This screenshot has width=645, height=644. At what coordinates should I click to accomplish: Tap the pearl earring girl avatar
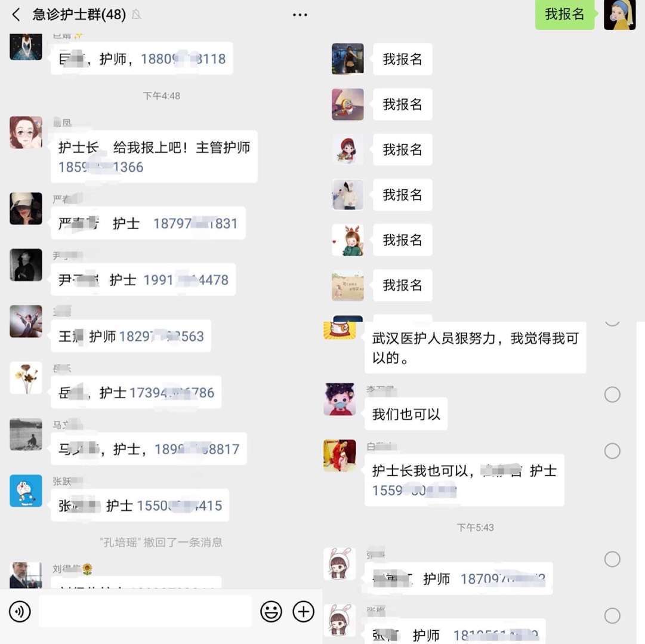click(620, 14)
